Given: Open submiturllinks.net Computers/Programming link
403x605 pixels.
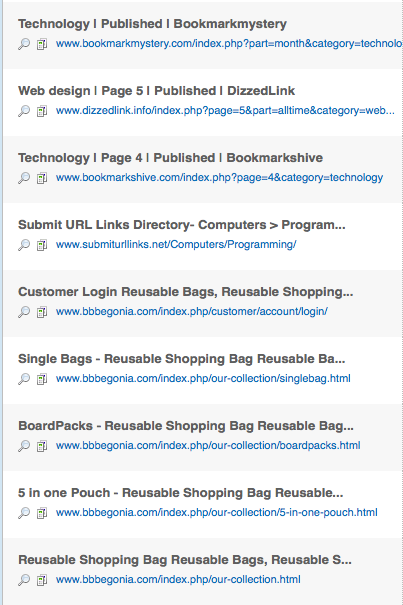Looking at the screenshot, I should click(176, 245).
